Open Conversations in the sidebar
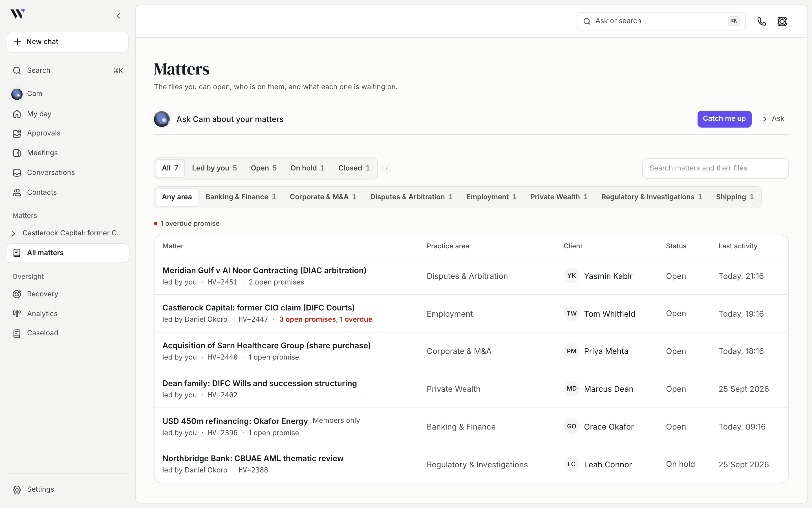Image resolution: width=812 pixels, height=508 pixels. [x=67, y=173]
